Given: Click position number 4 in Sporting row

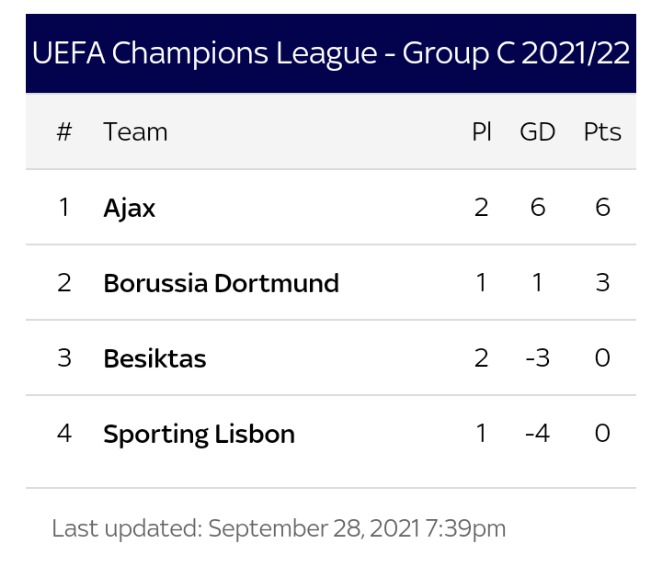Looking at the screenshot, I should coord(64,433).
